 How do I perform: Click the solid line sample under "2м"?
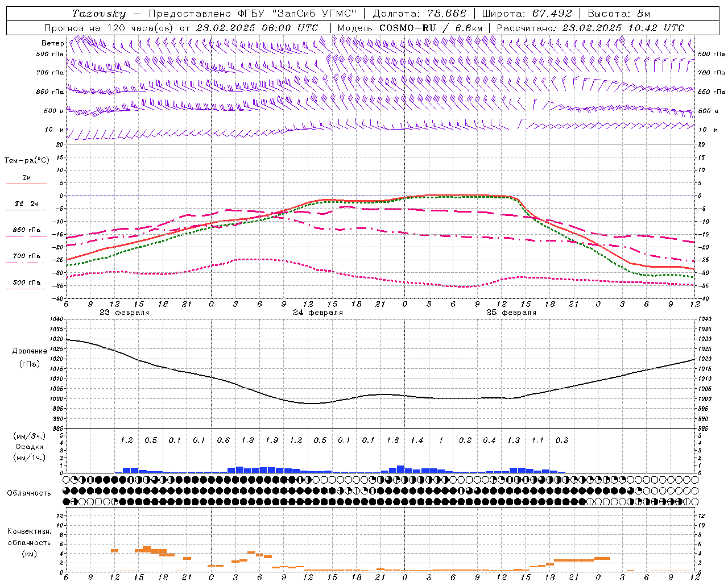click(x=26, y=184)
